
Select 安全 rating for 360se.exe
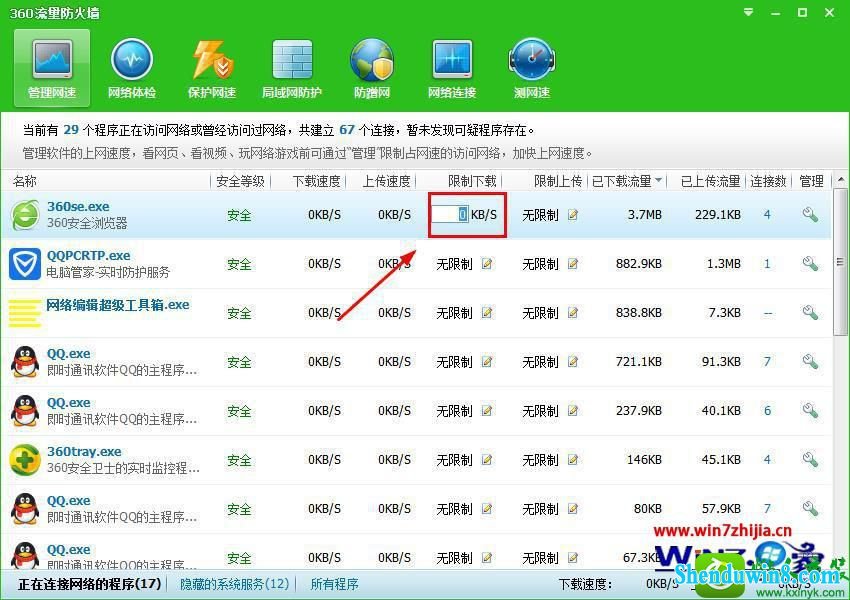click(239, 215)
